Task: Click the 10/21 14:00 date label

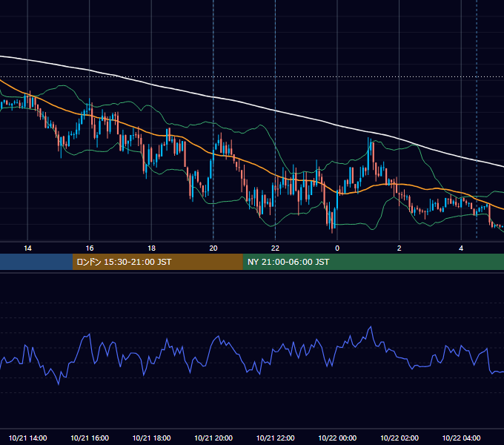Action: 27,438
